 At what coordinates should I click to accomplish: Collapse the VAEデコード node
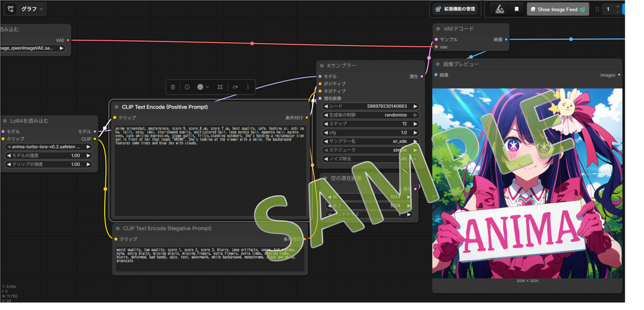click(x=438, y=29)
